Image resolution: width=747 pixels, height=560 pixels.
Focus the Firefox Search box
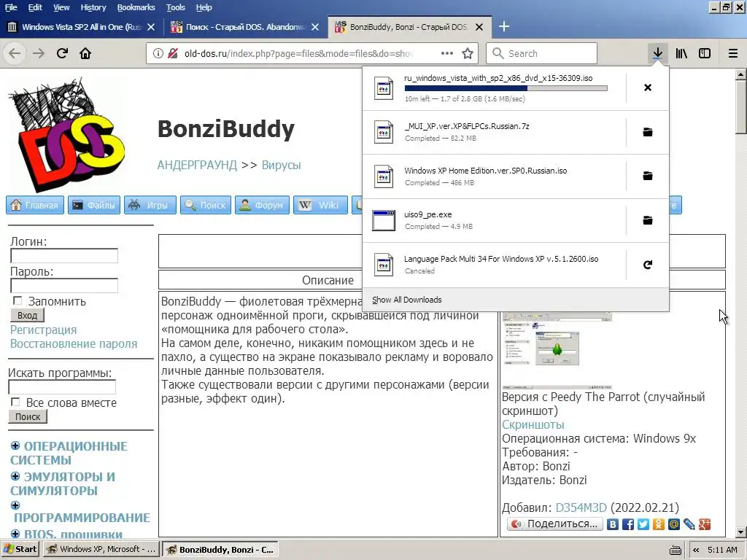coord(542,53)
